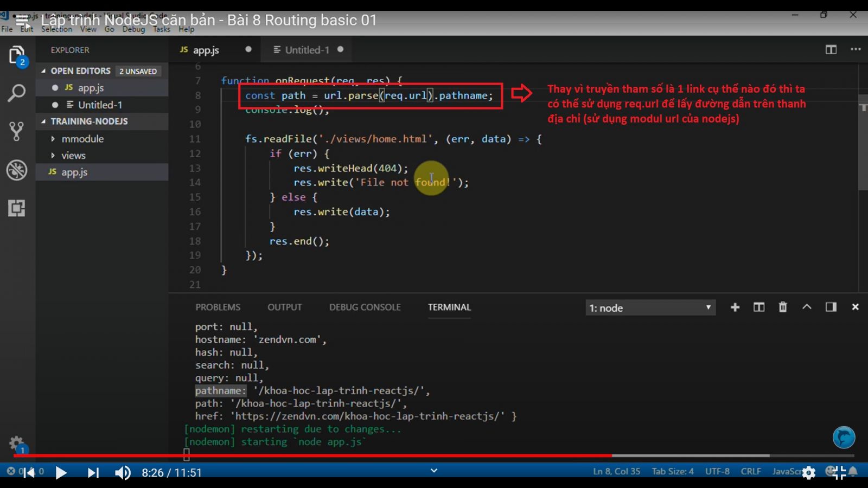Open the Selection menu
868x488 pixels.
point(56,29)
